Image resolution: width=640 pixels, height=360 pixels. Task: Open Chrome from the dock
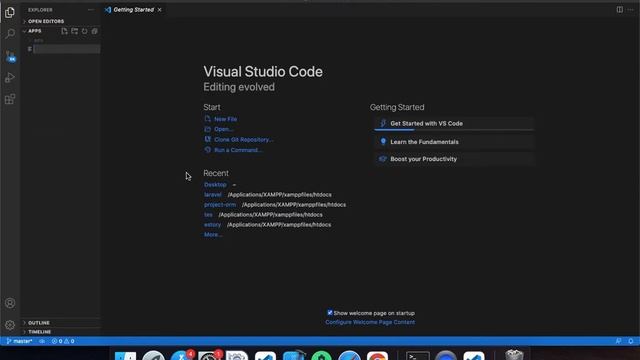(x=377, y=356)
